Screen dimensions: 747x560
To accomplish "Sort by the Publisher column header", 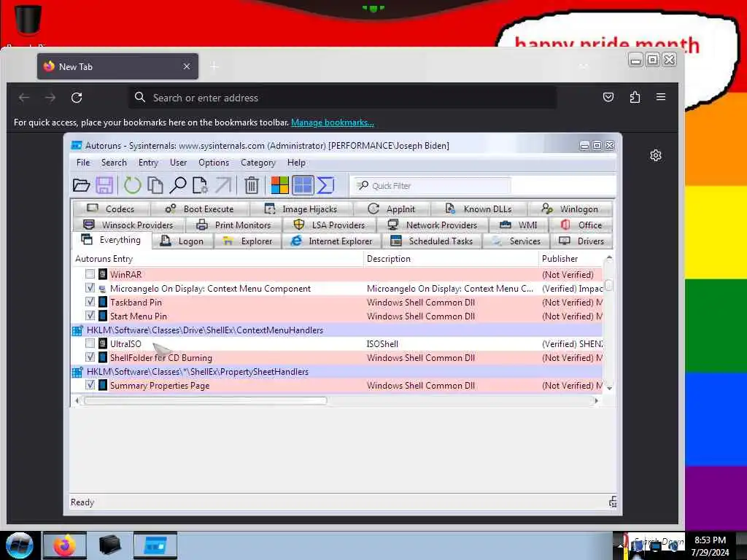I will coord(570,259).
